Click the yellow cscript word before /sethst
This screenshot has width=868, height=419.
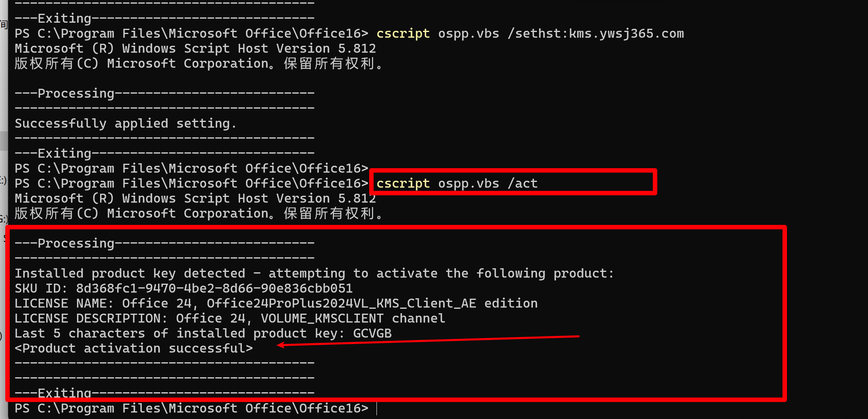pos(403,34)
